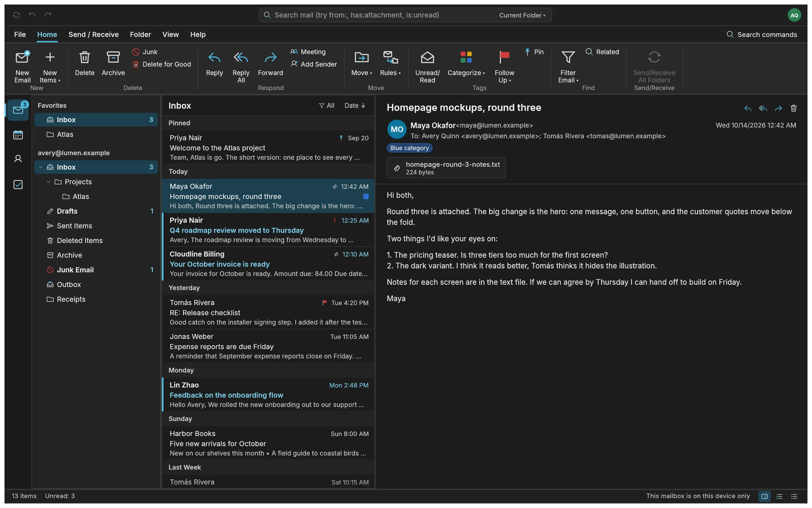
Task: Open the Rules dropdown
Action: [x=390, y=64]
